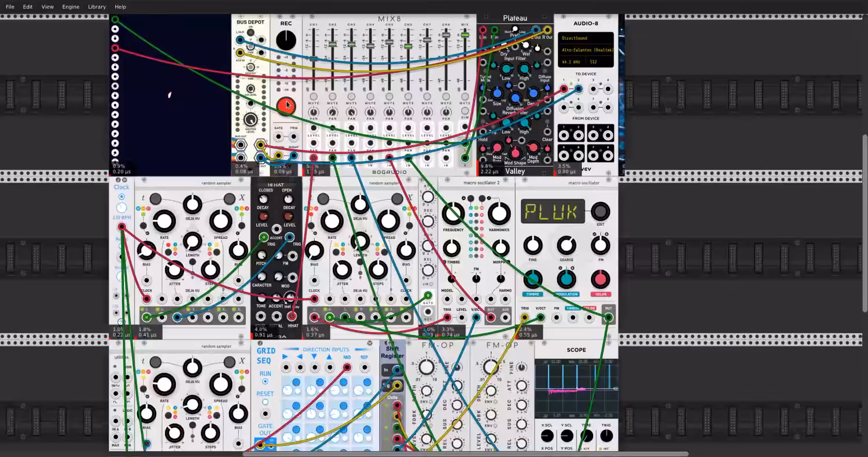
Task: Click the PLUK display on the macro oscillator
Action: click(553, 212)
